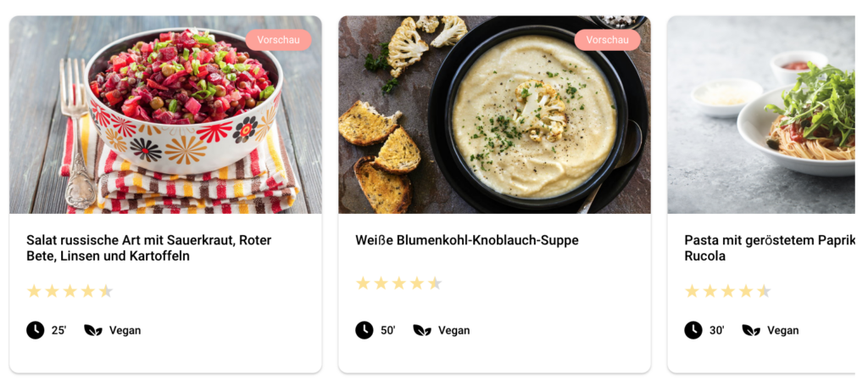Click the third star of the pasta rating
This screenshot has width=868, height=387.
coord(728,291)
